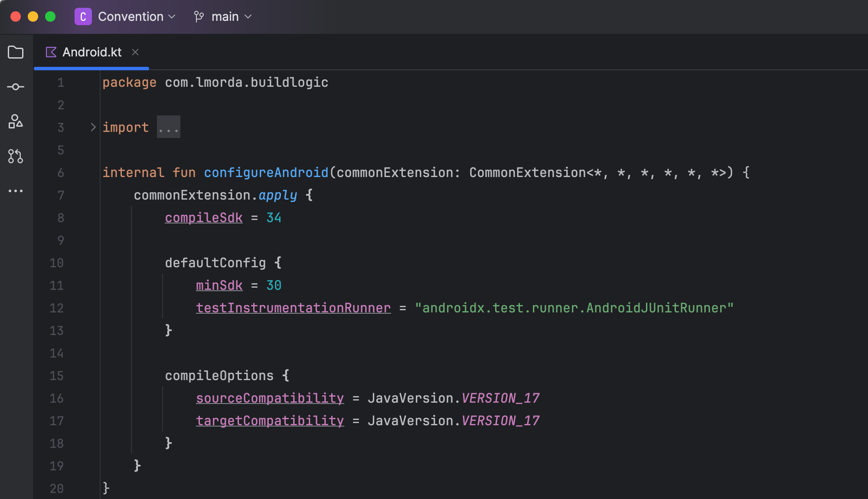Click the internal keyword

click(x=134, y=173)
